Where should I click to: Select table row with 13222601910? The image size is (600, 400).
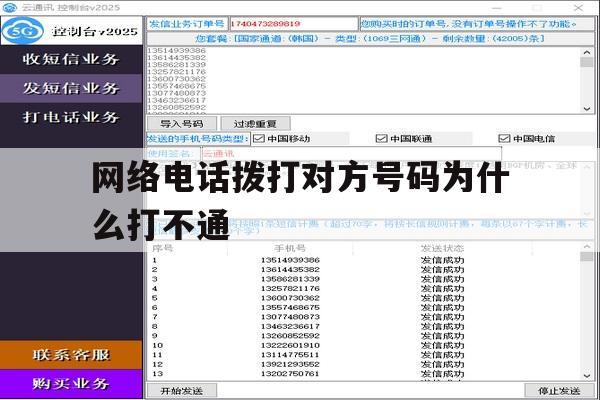(364, 345)
